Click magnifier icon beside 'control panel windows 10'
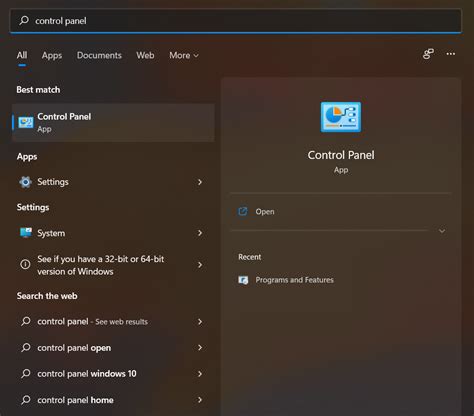The height and width of the screenshot is (416, 474). coord(26,373)
